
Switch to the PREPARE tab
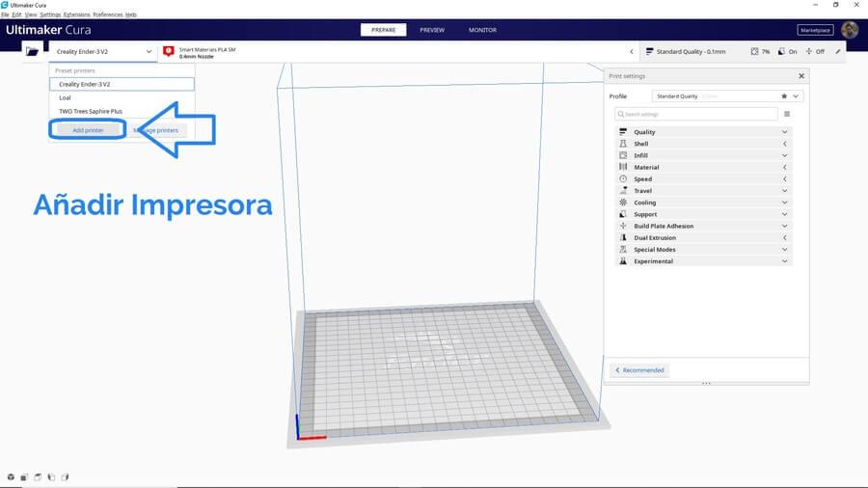coord(383,30)
